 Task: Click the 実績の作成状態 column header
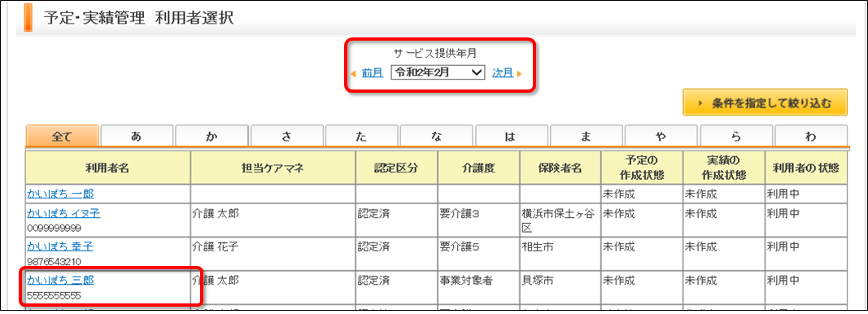pyautogui.click(x=723, y=168)
